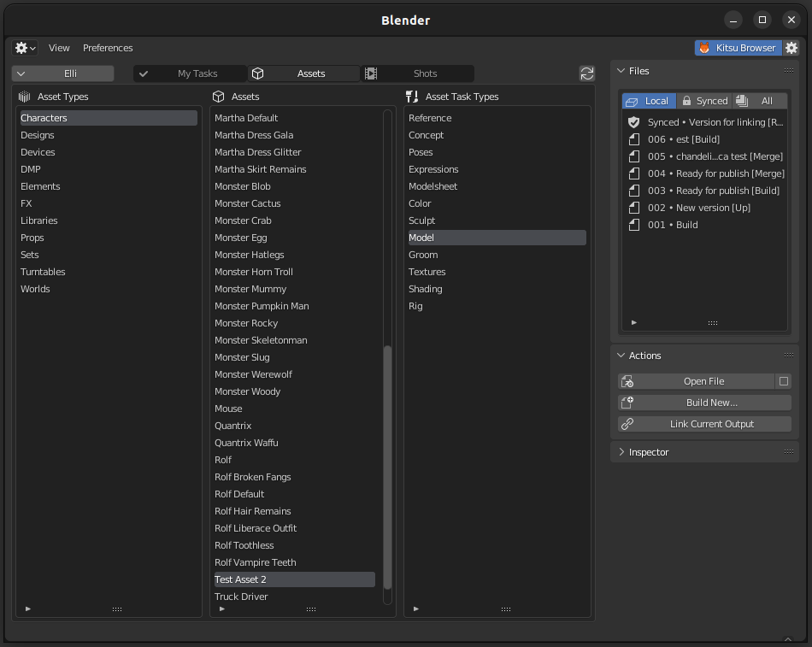Click the Assets column cube icon
812x647 pixels.
(219, 97)
